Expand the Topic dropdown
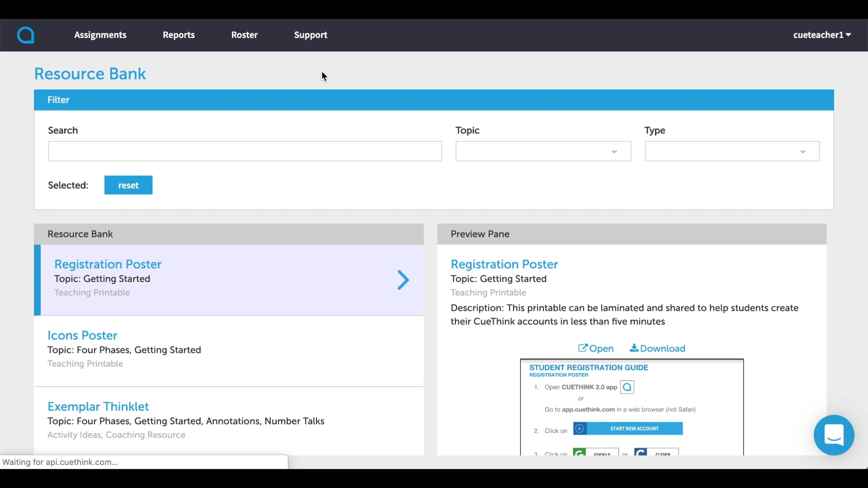Image resolution: width=868 pixels, height=488 pixels. pos(543,151)
